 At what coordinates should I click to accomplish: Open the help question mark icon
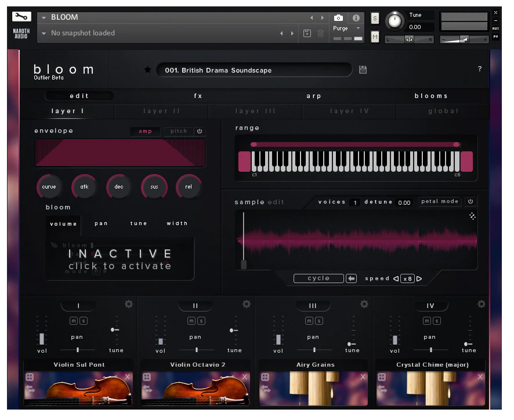[x=480, y=69]
